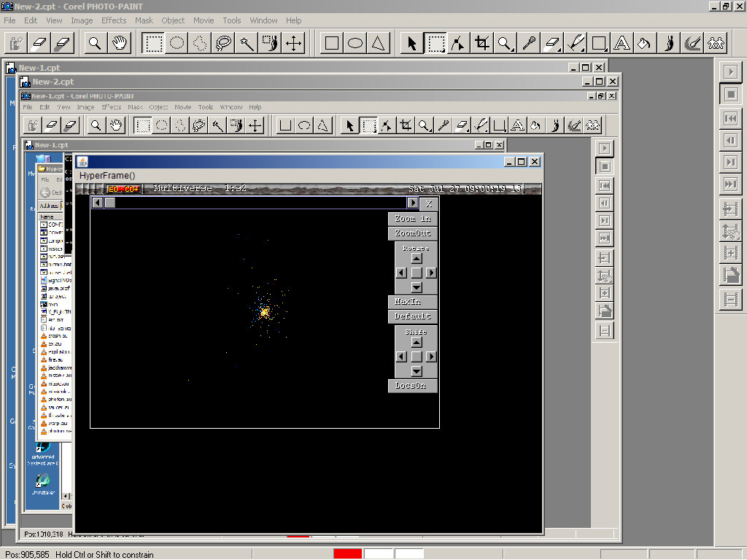Open the Mask menu in the topmost menu bar
Image resolution: width=747 pixels, height=560 pixels.
pos(144,20)
